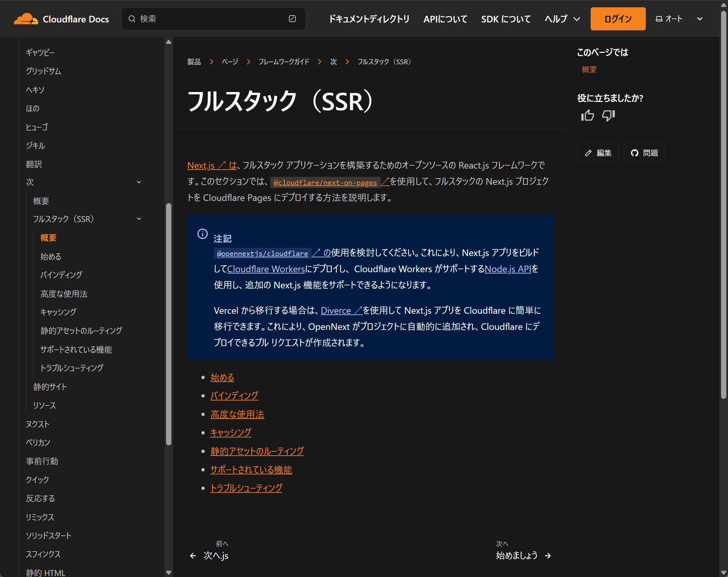Click the left arrow previous page icon
The width and height of the screenshot is (728, 577).
click(x=193, y=556)
